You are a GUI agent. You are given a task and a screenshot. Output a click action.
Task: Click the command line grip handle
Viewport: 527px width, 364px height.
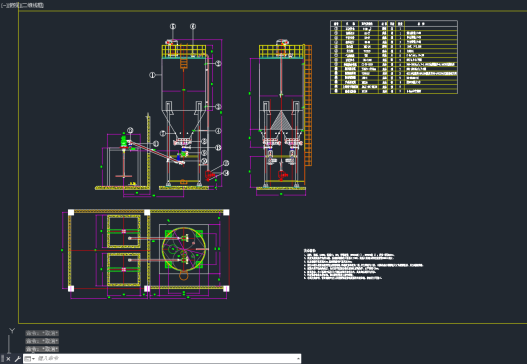point(3,359)
